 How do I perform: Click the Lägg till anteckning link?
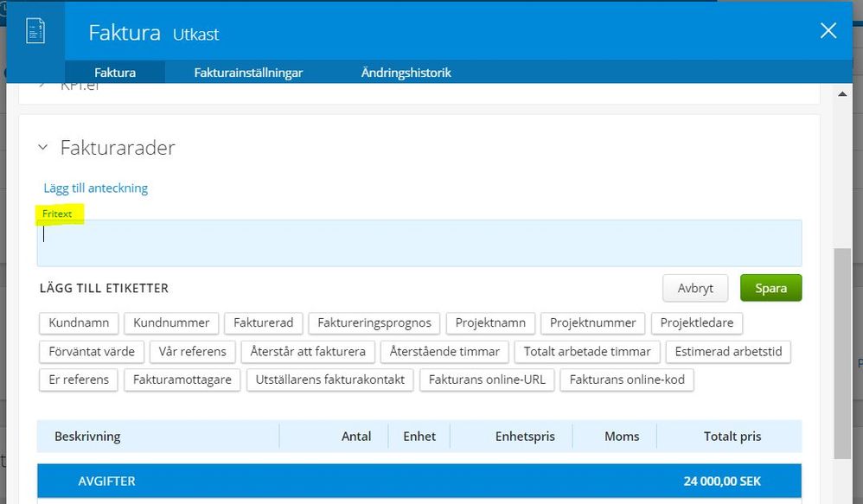click(x=96, y=188)
